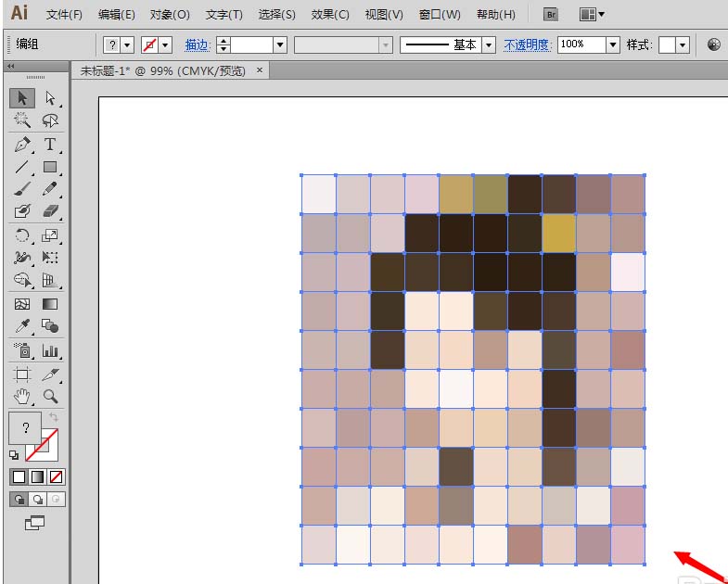Select the Mesh tool
Image resolution: width=728 pixels, height=584 pixels.
22,304
